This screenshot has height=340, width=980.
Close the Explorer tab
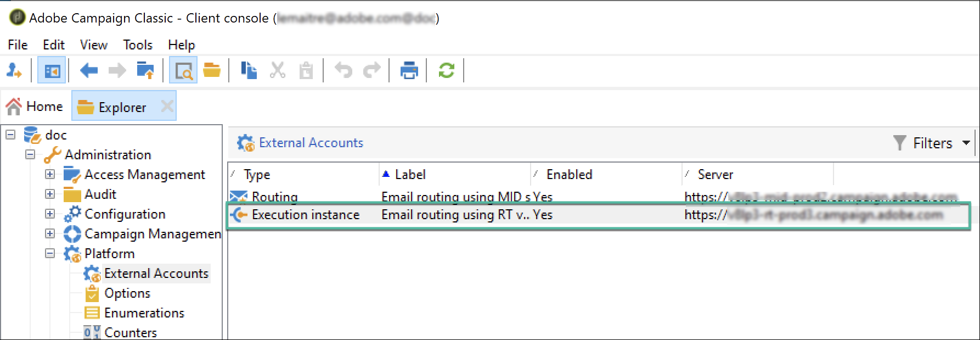(167, 106)
